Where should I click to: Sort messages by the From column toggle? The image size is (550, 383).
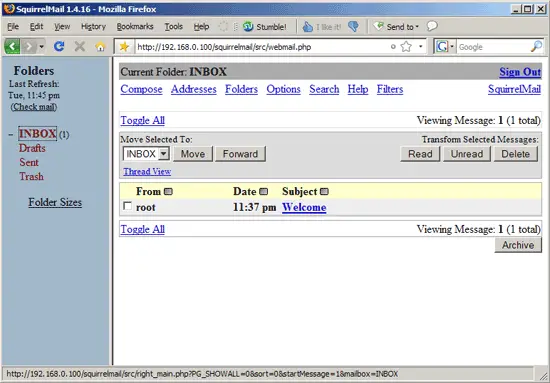168,192
